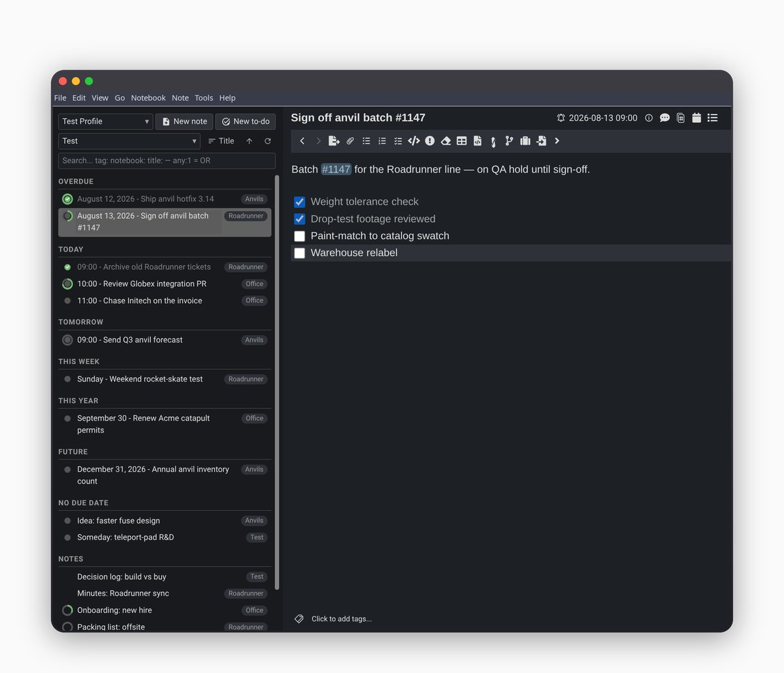Insert a numbered list
The width and height of the screenshot is (784, 673).
pyautogui.click(x=382, y=141)
